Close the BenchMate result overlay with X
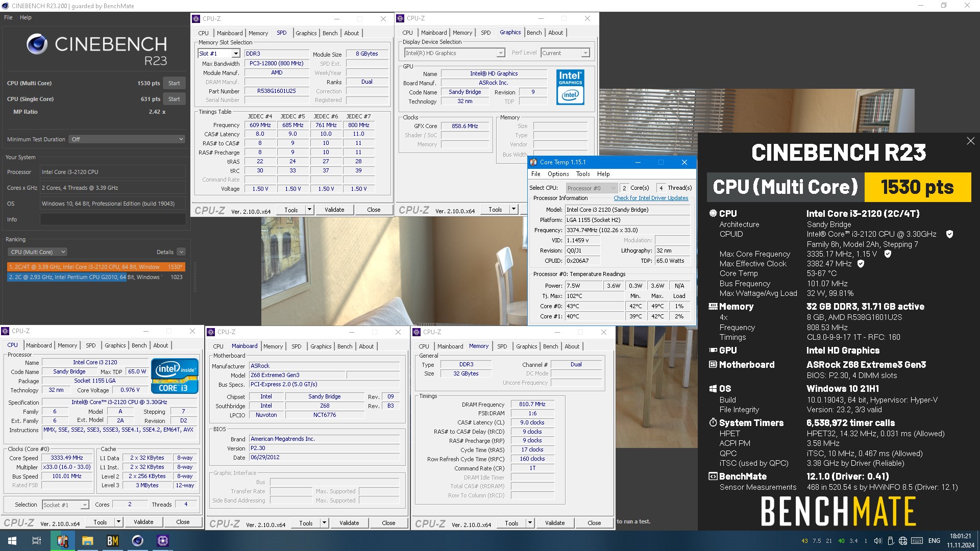The width and height of the screenshot is (980, 551). click(x=970, y=141)
